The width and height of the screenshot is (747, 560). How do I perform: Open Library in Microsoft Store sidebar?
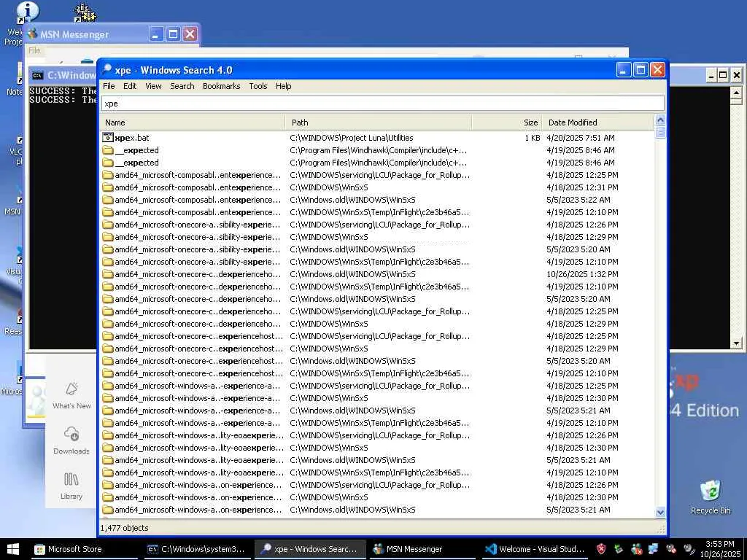[71, 486]
